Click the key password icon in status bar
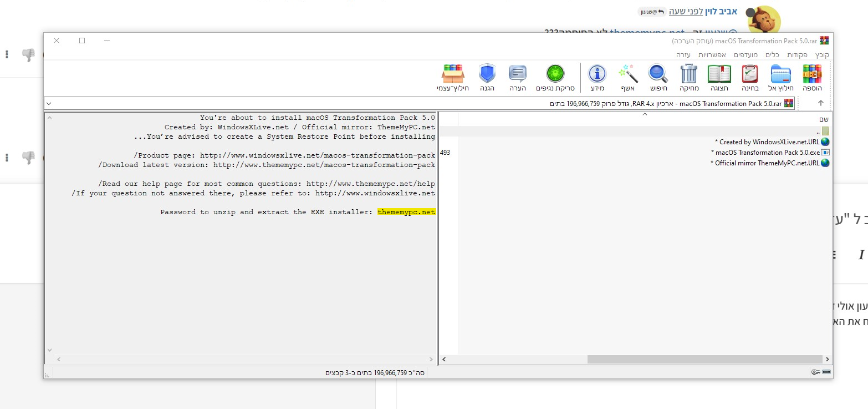 coord(815,372)
